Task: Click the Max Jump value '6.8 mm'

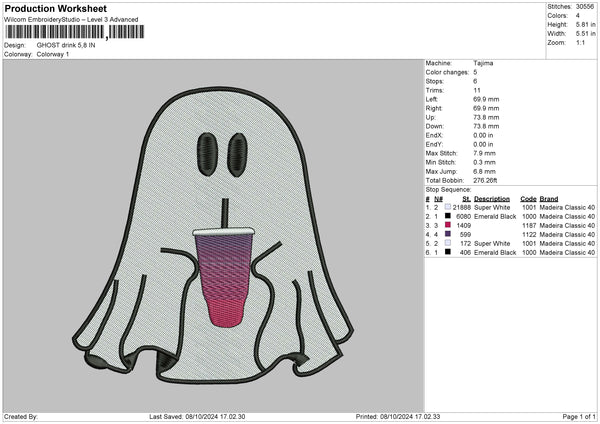Action: point(484,171)
